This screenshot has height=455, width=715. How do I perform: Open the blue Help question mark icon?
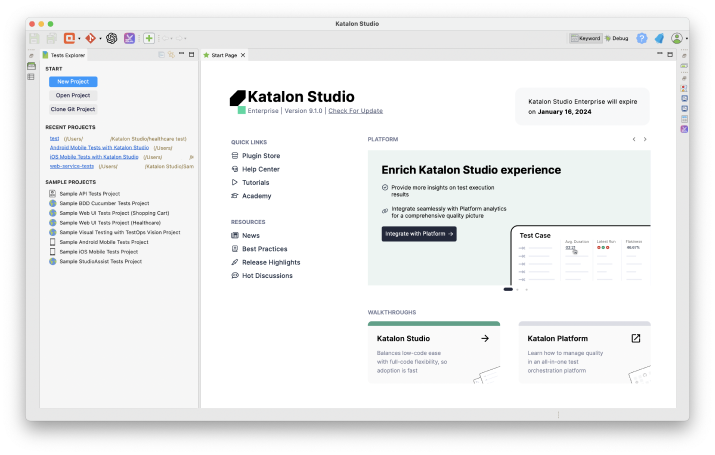tap(642, 38)
